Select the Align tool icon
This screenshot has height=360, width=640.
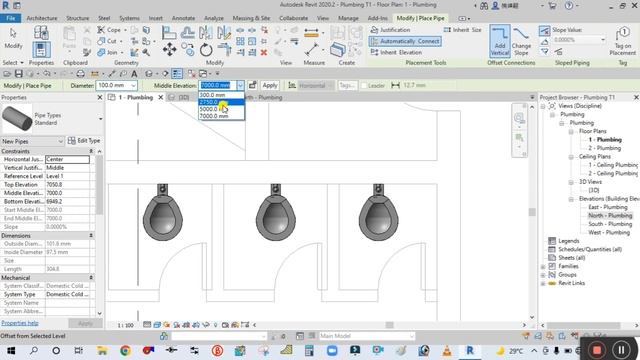coord(169,32)
